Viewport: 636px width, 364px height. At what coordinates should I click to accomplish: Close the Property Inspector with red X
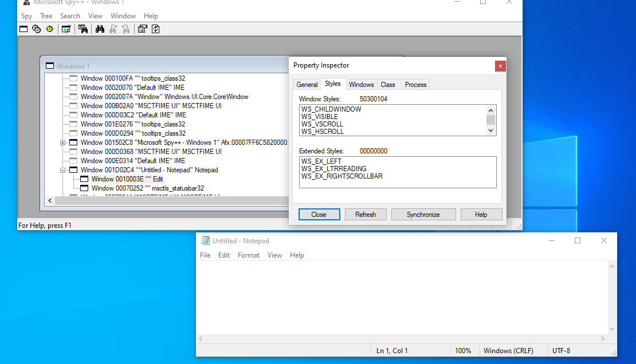pos(500,66)
